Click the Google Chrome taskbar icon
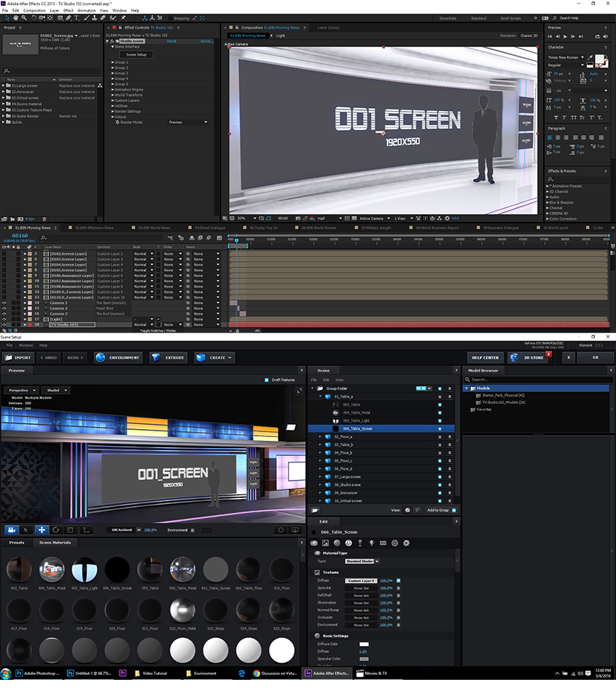Image resolution: width=616 pixels, height=693 pixels. [x=257, y=673]
